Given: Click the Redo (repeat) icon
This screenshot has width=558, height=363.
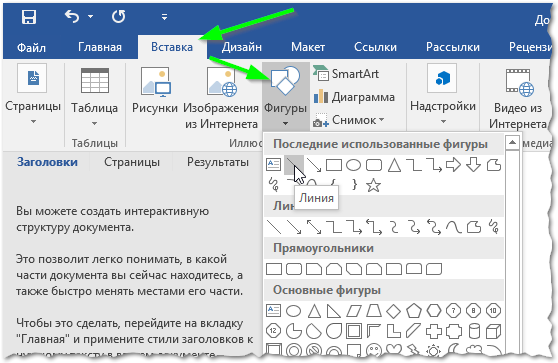Looking at the screenshot, I should tap(119, 16).
